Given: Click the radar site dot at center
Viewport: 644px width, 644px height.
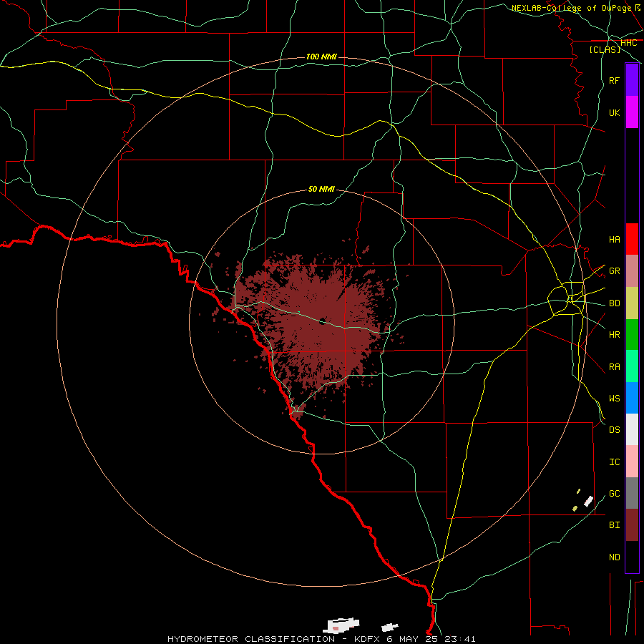Looking at the screenshot, I should pyautogui.click(x=322, y=321).
